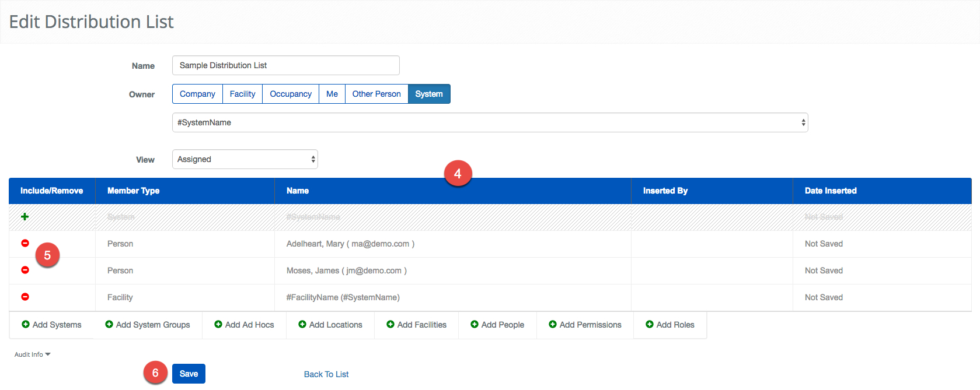Remove Adelheart, Mary using the red minus icon
Viewport: 980px width, 390px height.
(25, 243)
